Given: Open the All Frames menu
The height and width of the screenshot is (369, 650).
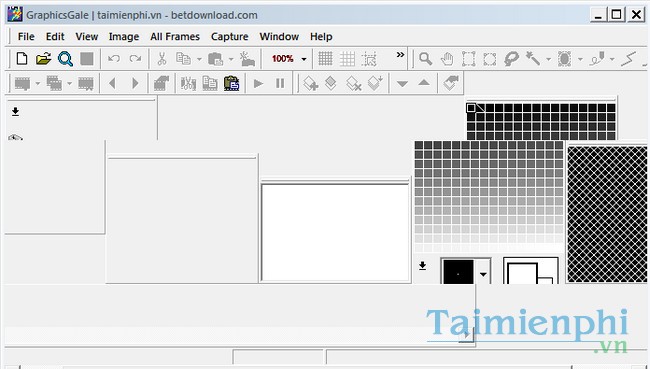Looking at the screenshot, I should (175, 36).
